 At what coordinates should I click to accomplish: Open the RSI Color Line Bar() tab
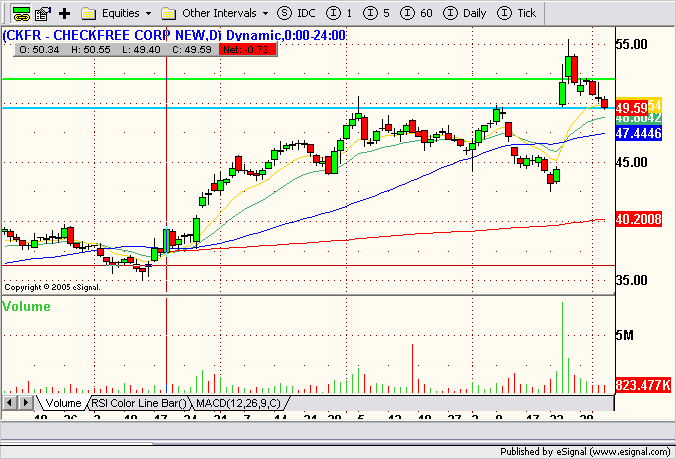coord(139,403)
